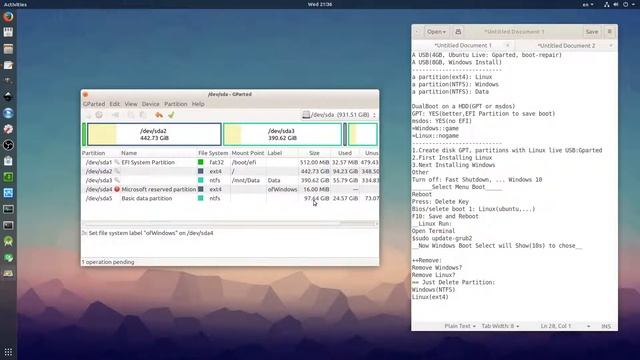Click the ntfs color square on /dev/sda3 row
Viewport: 640px width, 360px height.
(200, 180)
